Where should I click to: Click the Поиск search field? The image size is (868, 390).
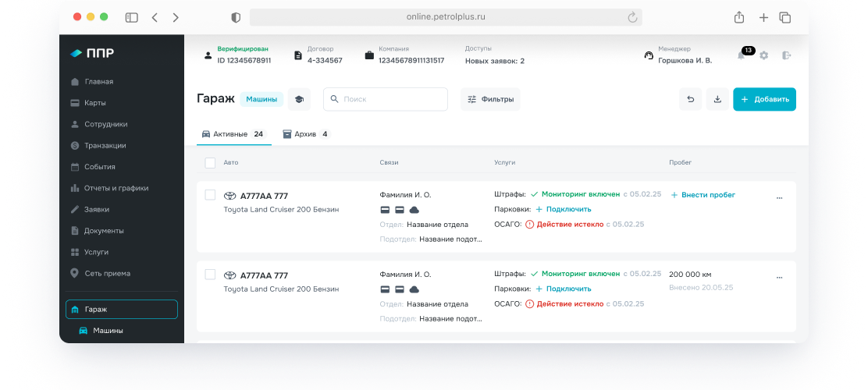pos(386,99)
